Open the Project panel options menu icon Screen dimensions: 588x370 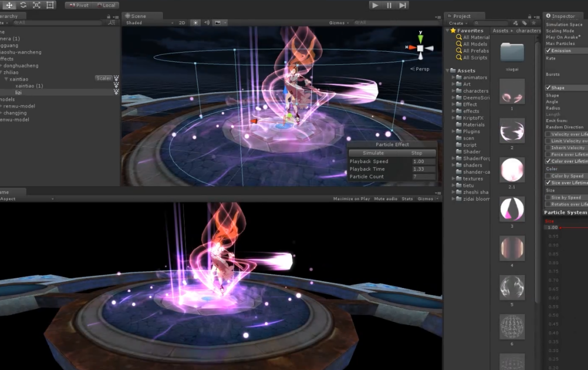click(x=537, y=17)
